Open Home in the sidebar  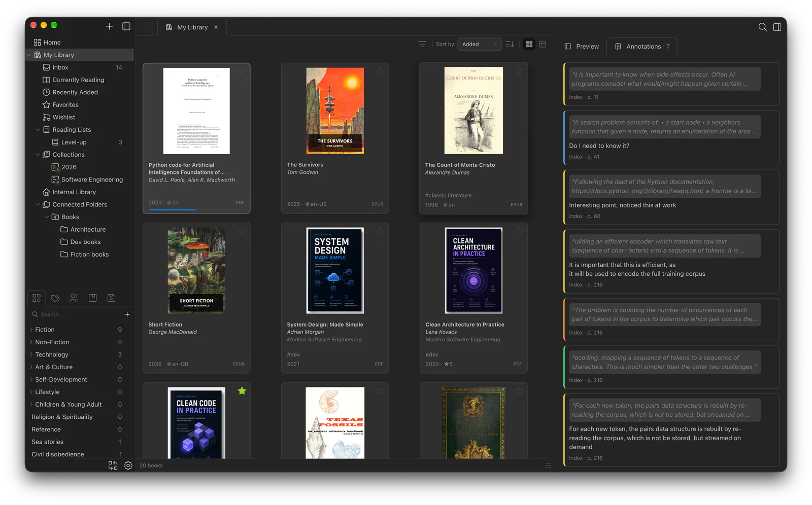80,43
